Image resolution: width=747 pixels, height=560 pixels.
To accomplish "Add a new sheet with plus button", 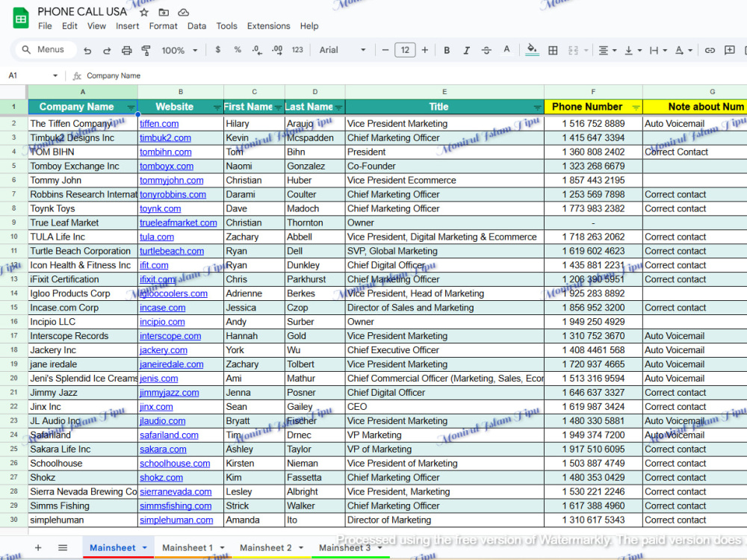I will [x=38, y=547].
